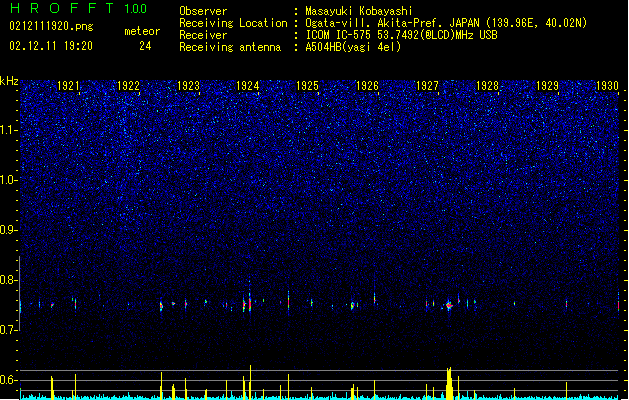The height and width of the screenshot is (400, 629).
Task: Click the 1.0 kHz axis label
Action: click(9, 180)
